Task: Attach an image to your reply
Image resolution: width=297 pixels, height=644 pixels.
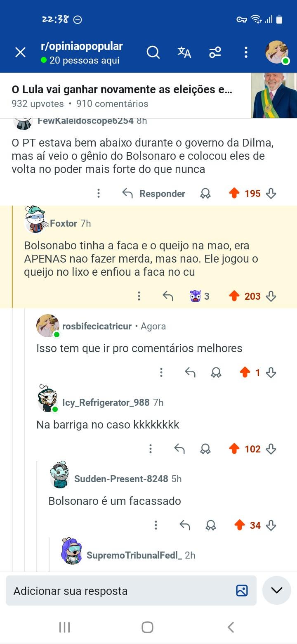Action: [x=242, y=591]
